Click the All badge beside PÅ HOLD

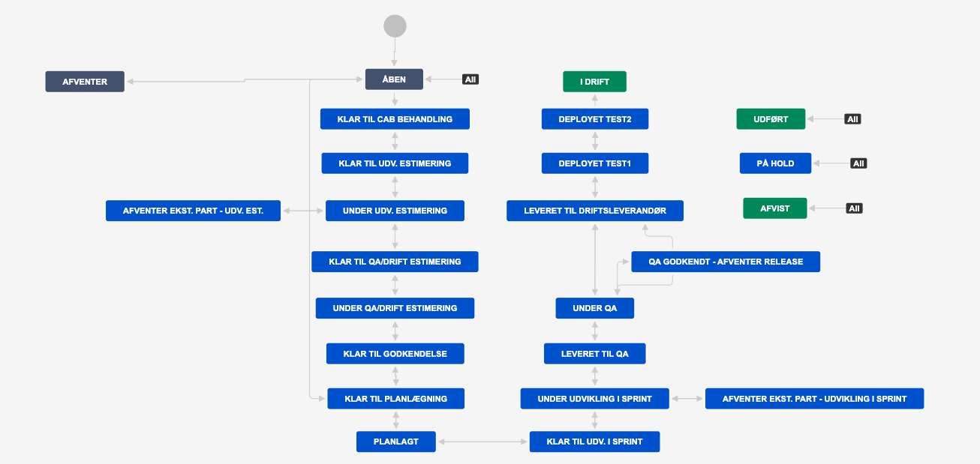[858, 163]
